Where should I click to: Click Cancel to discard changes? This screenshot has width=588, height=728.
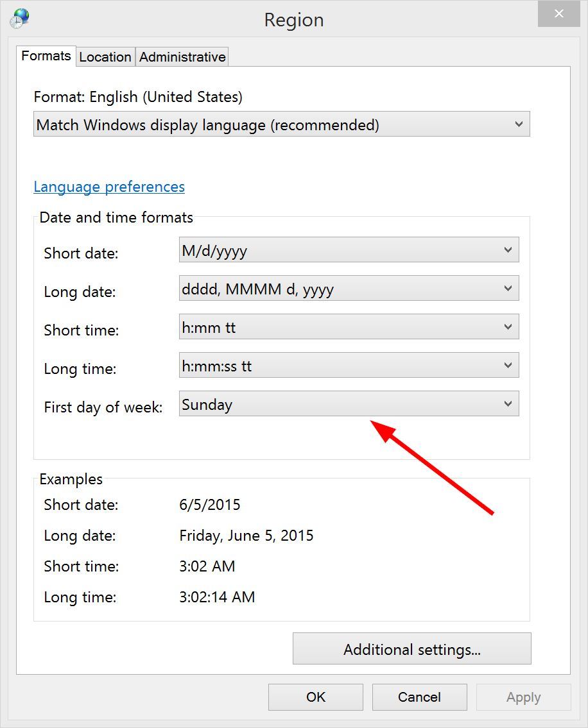(419, 697)
